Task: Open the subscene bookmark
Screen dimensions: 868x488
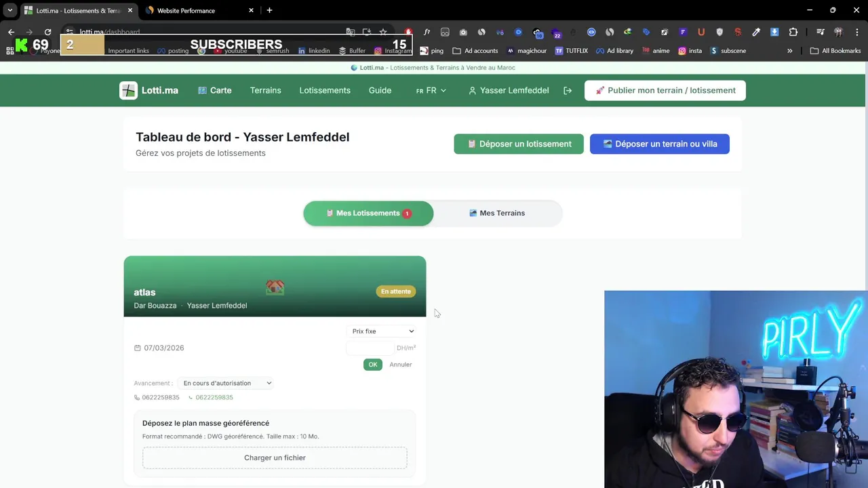Action: pyautogui.click(x=728, y=51)
